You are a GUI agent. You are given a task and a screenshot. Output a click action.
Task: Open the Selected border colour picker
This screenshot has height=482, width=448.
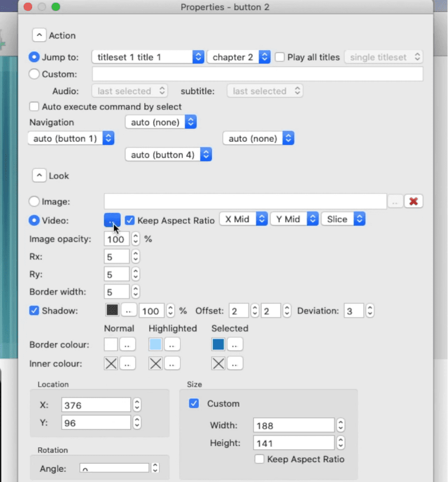pos(235,344)
